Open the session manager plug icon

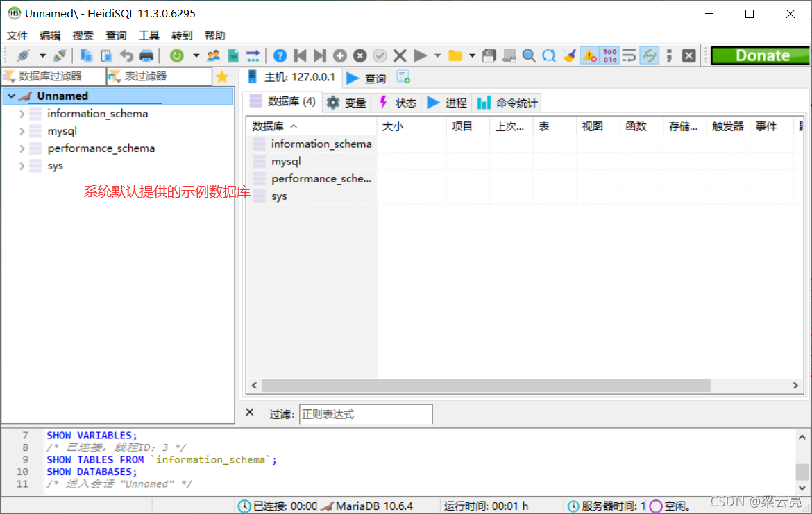pyautogui.click(x=24, y=55)
